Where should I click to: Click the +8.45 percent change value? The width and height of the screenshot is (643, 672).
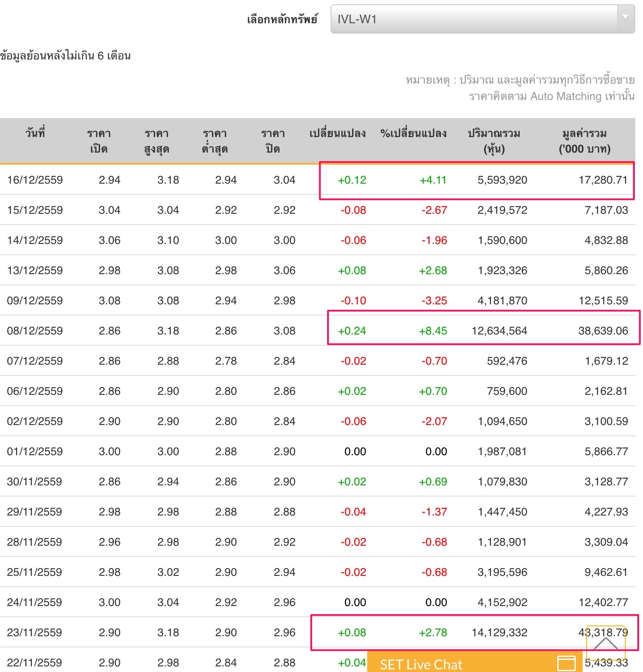coord(433,331)
